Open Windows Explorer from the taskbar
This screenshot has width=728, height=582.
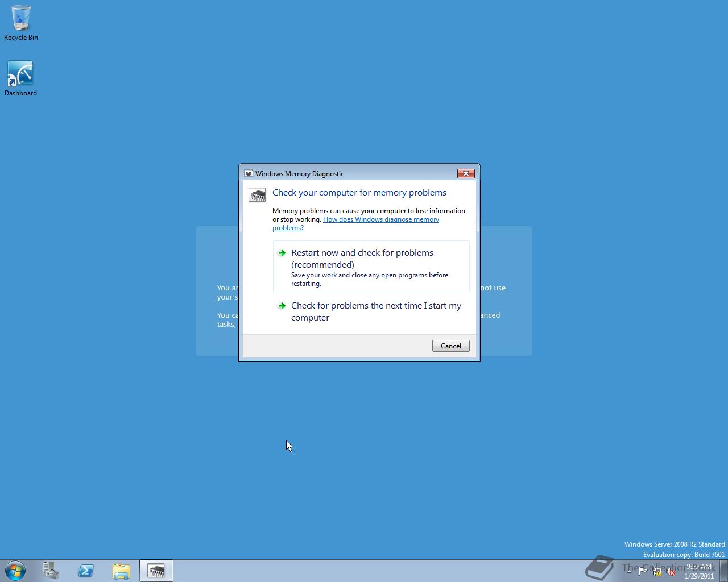[x=121, y=571]
